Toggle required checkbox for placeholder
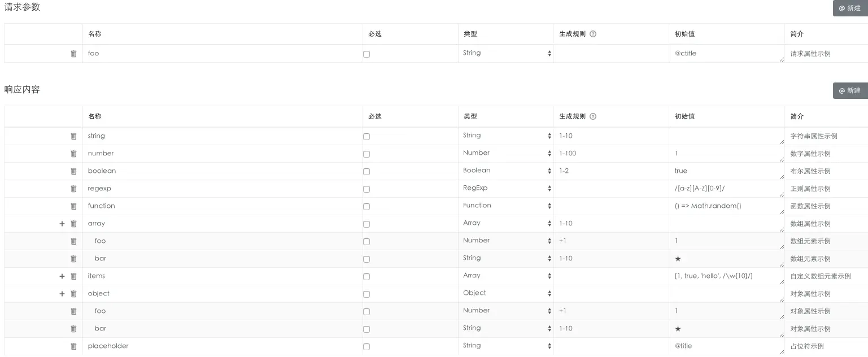Viewport: 868px width, 357px height. [367, 347]
